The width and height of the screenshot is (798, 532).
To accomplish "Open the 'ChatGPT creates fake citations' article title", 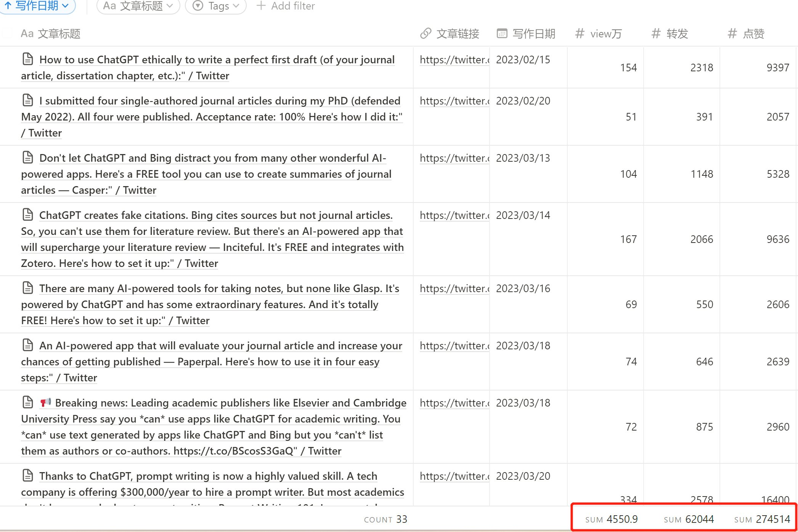I will (212, 239).
